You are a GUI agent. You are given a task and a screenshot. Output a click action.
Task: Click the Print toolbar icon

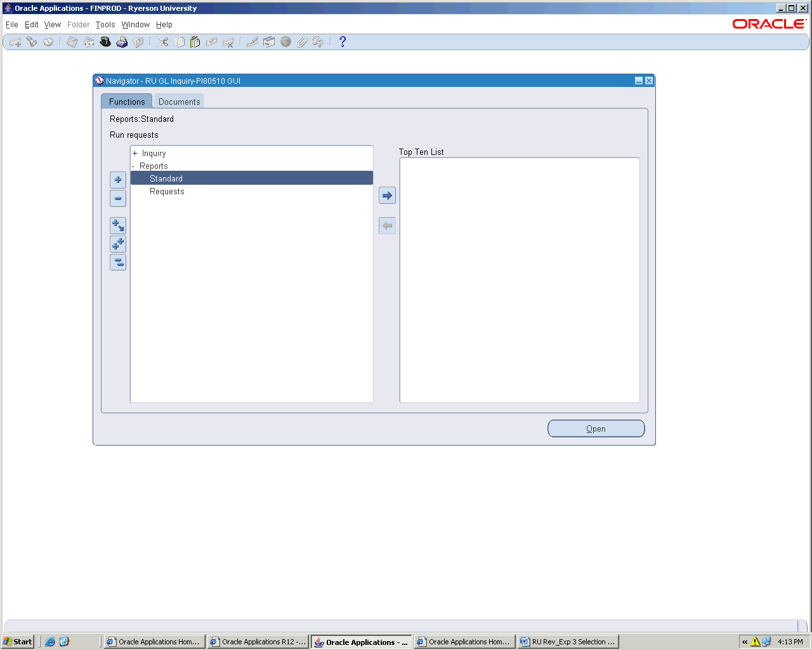(x=122, y=42)
